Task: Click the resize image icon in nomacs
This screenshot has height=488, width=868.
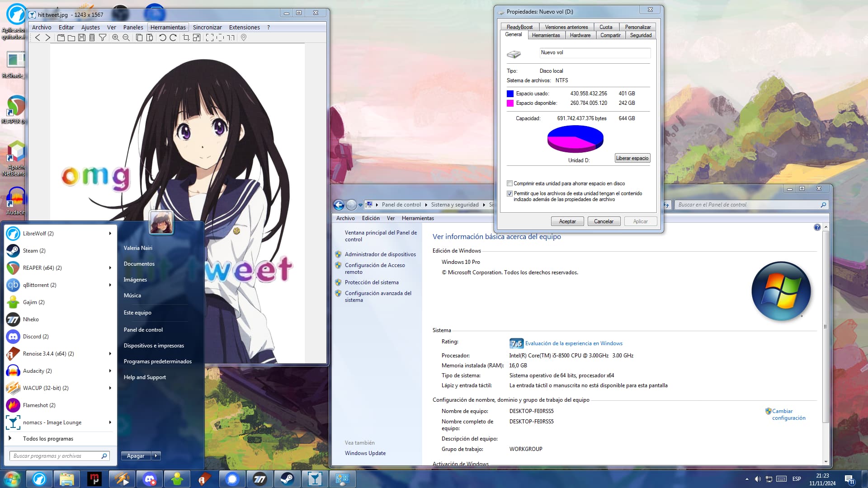Action: [x=197, y=38]
